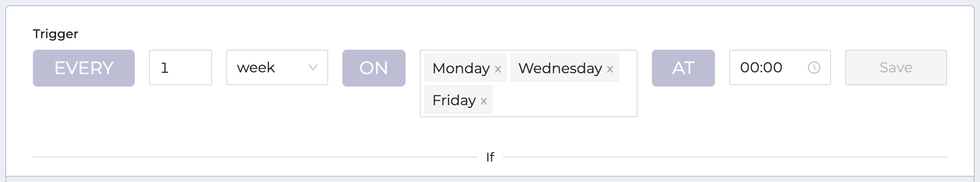The image size is (980, 182).
Task: Select the Friday tag label
Action: click(454, 100)
